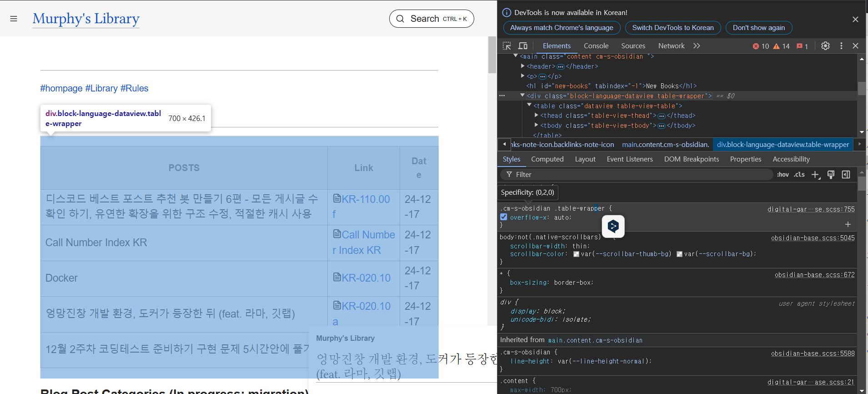Open the Accessibility tab
Screen dimensions: 868x394
click(x=791, y=159)
